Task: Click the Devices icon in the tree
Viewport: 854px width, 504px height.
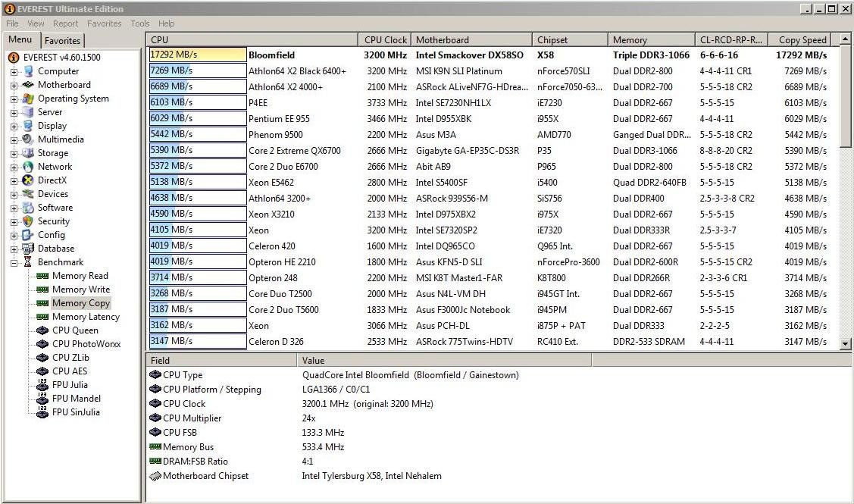Action: (x=28, y=194)
